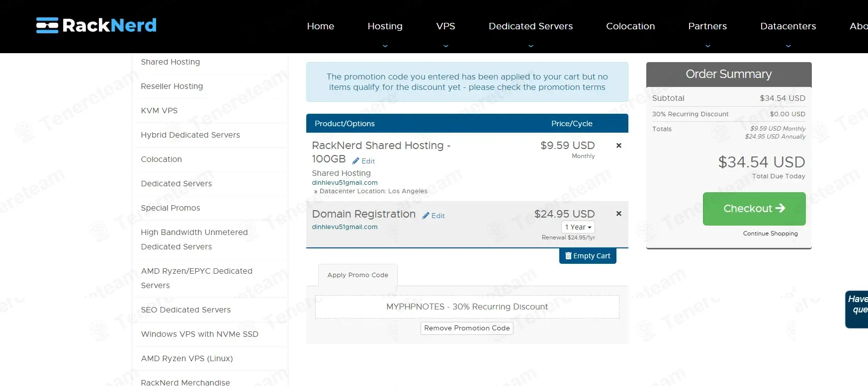Click the Empty Cart button
This screenshot has height=386, width=868.
point(588,256)
